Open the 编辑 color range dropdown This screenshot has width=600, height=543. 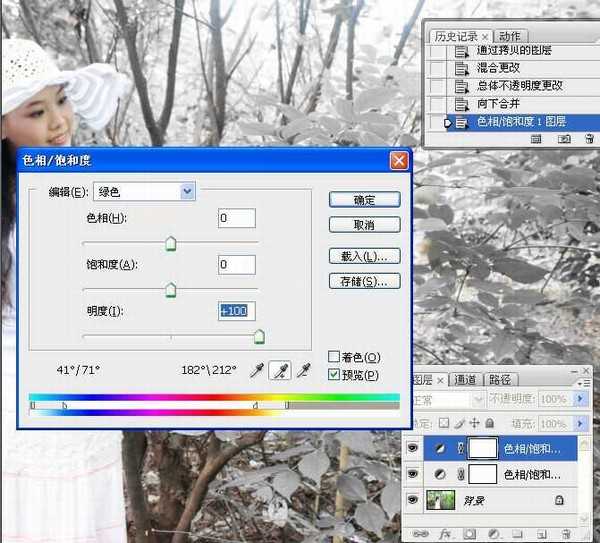click(186, 192)
